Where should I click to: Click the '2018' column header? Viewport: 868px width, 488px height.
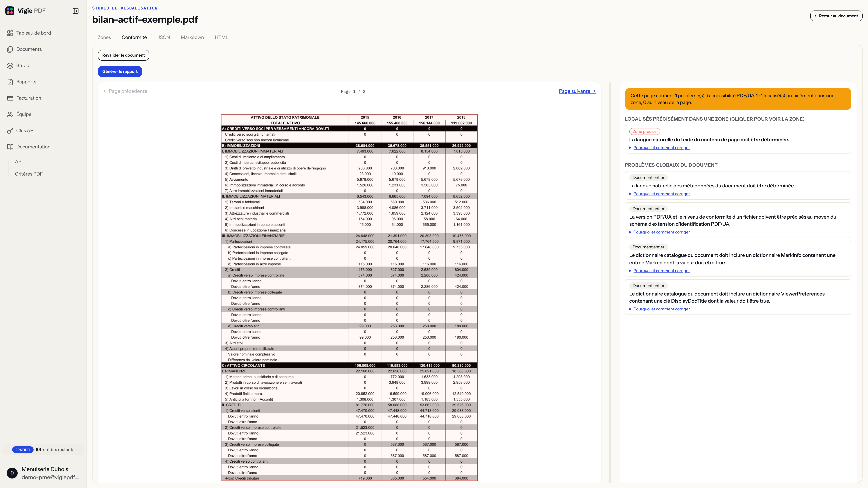coord(461,118)
